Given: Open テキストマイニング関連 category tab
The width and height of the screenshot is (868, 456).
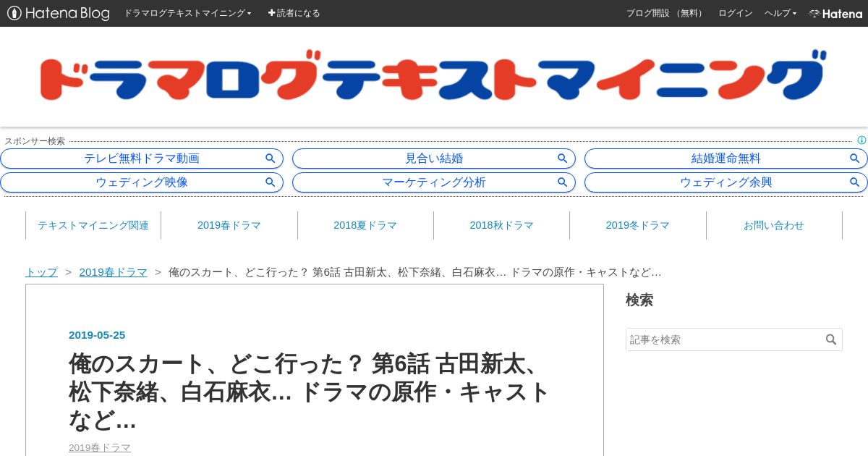Looking at the screenshot, I should pyautogui.click(x=93, y=225).
